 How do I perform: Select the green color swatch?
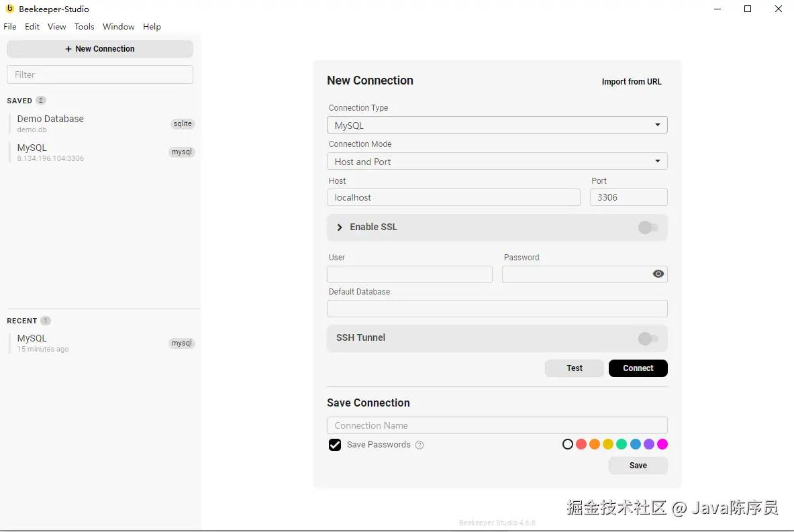[622, 444]
